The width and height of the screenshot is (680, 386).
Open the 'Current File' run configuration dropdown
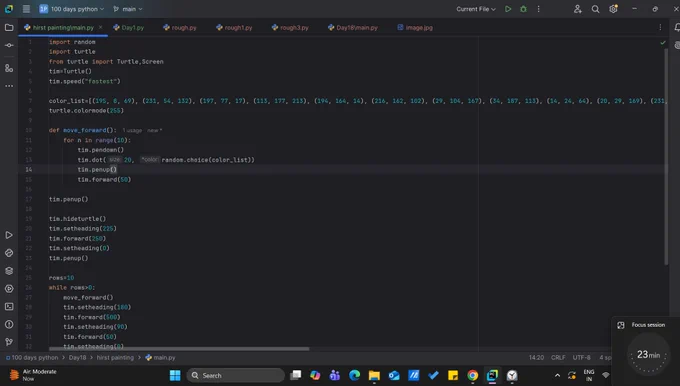point(475,9)
